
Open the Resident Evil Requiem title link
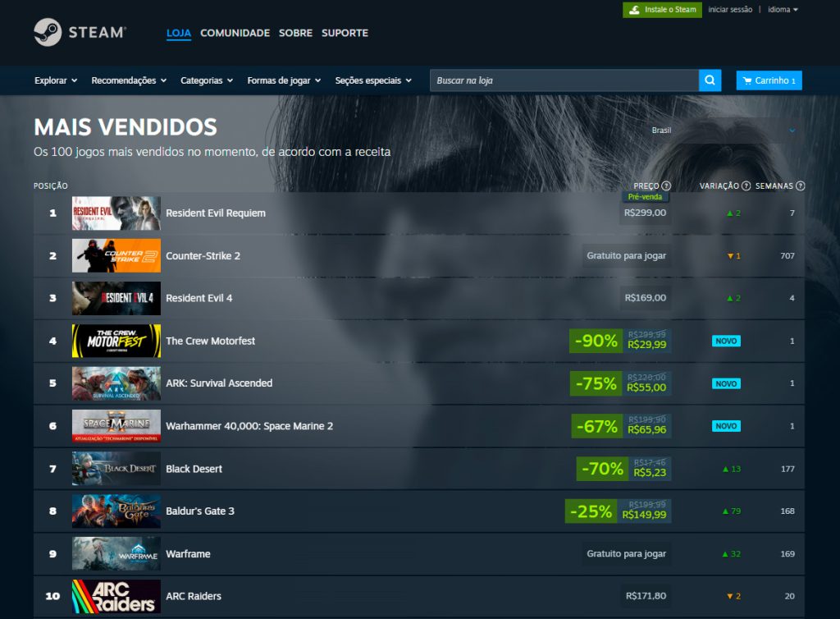tap(216, 213)
